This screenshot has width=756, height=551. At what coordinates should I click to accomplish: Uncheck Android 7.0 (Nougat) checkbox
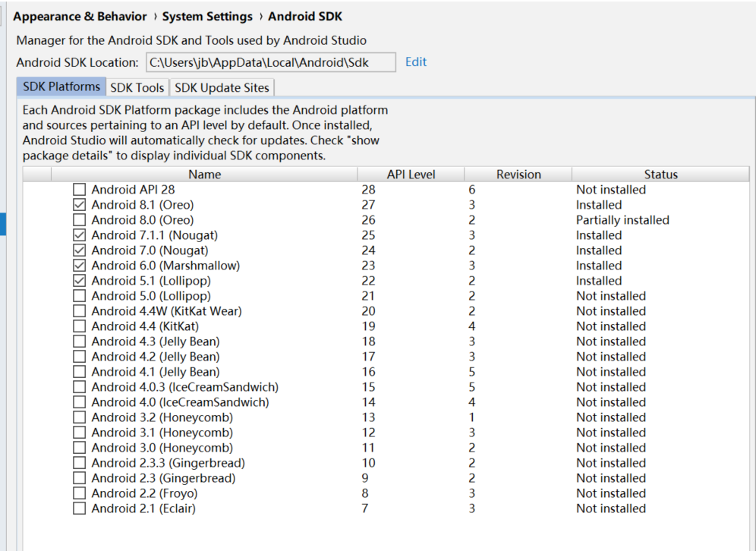[80, 250]
